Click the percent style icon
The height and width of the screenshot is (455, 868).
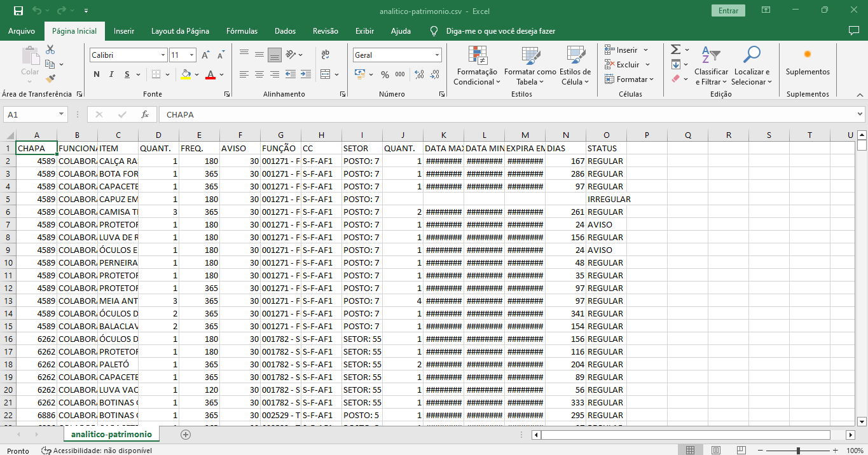coord(385,74)
